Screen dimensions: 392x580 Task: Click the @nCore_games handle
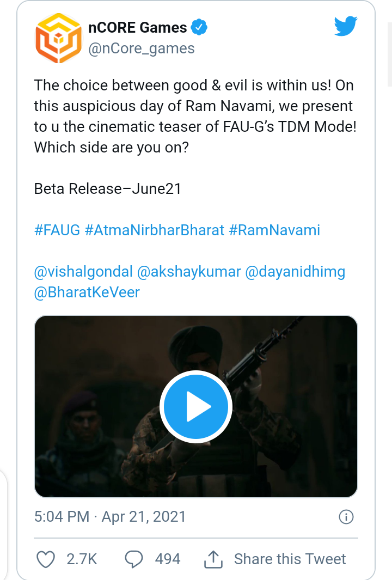(x=142, y=48)
